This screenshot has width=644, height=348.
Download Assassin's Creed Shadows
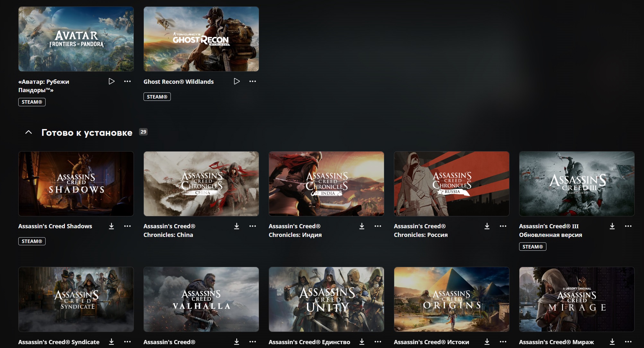point(111,226)
